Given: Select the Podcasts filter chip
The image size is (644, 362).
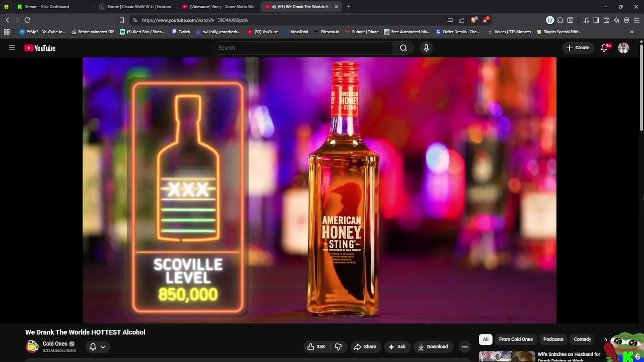Looking at the screenshot, I should click(x=553, y=339).
